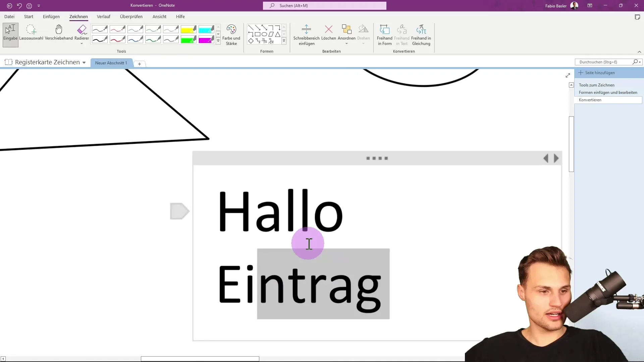Switch to the Verlauf tab
This screenshot has height=362, width=644.
[x=104, y=16]
